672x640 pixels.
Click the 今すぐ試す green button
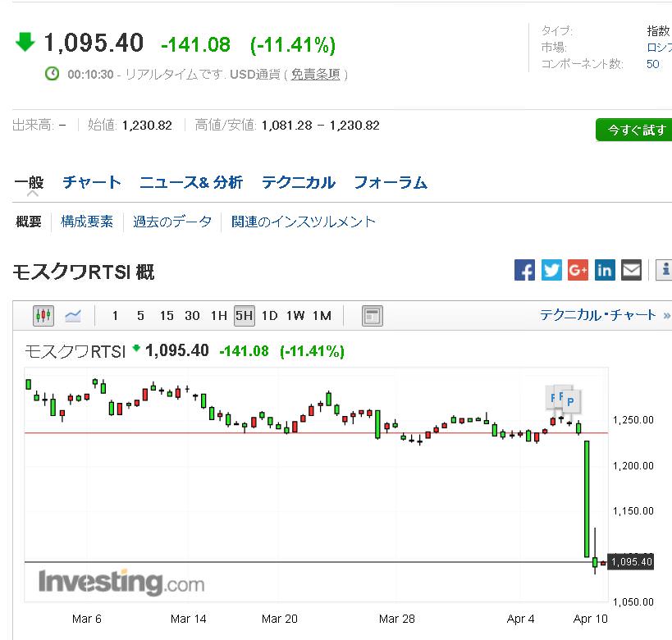tap(635, 130)
